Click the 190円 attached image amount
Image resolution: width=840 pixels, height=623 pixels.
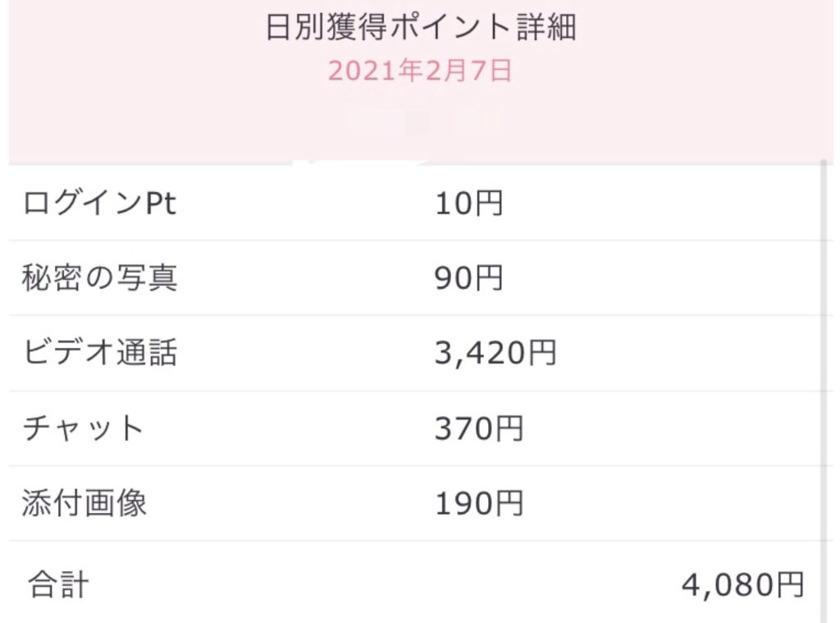(478, 503)
